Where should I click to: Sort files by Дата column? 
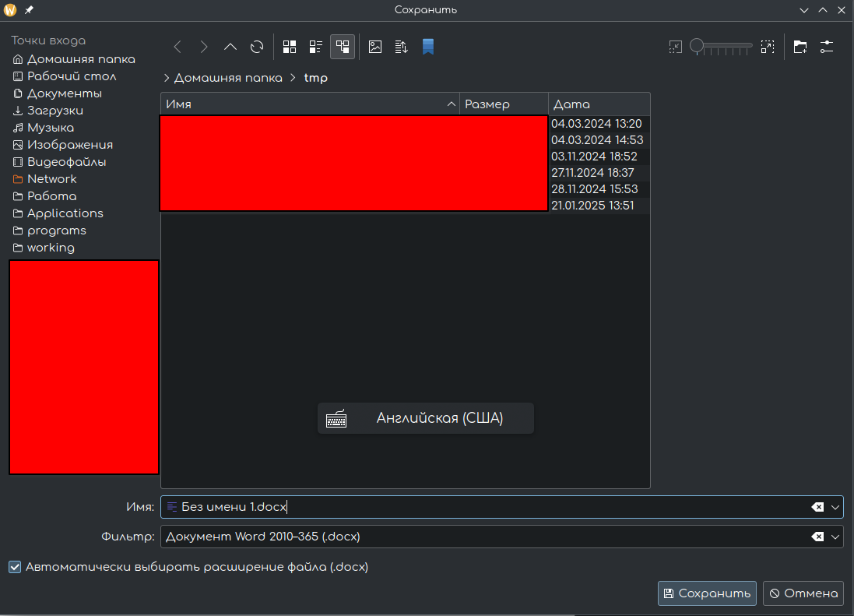pos(599,104)
